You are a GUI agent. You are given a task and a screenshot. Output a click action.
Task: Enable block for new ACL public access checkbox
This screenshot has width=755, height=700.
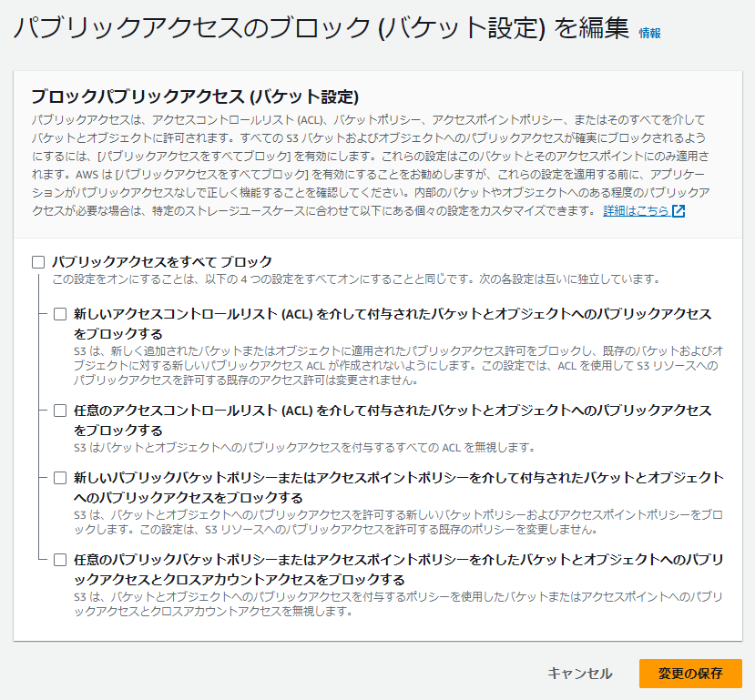[60, 314]
